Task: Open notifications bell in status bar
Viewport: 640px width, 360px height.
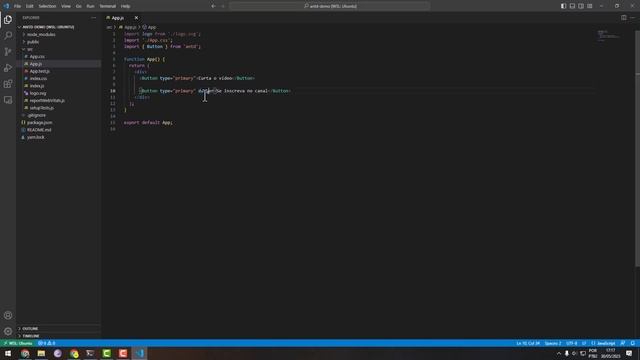Action: coord(633,343)
